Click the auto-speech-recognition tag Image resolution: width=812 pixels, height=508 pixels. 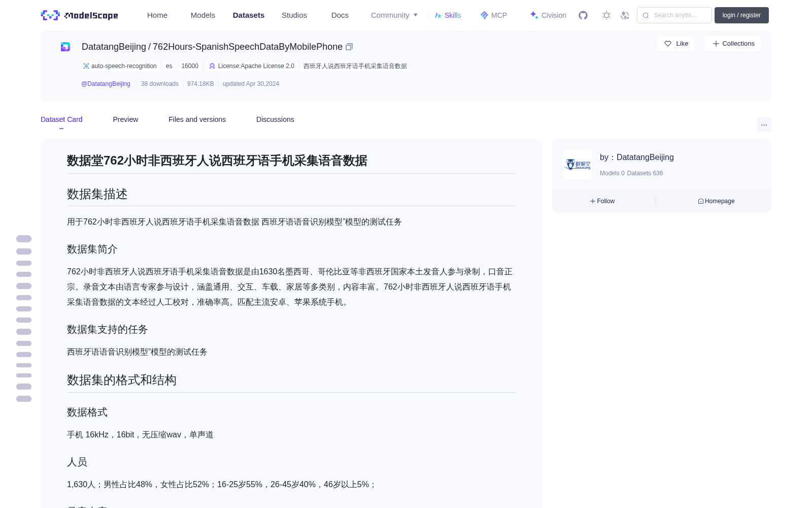coord(120,66)
